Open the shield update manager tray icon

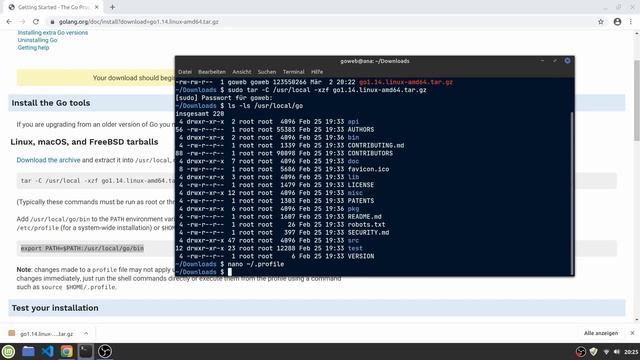(593, 351)
